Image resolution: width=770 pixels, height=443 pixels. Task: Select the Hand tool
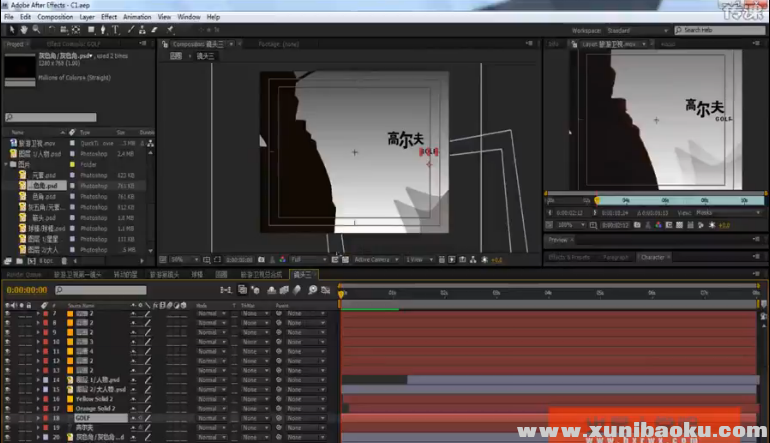point(23,29)
